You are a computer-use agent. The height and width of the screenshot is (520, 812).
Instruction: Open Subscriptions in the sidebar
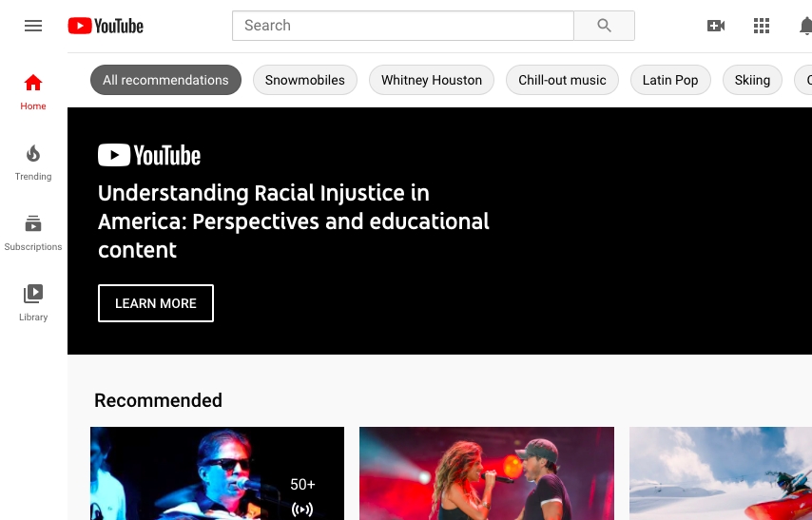pos(33,232)
